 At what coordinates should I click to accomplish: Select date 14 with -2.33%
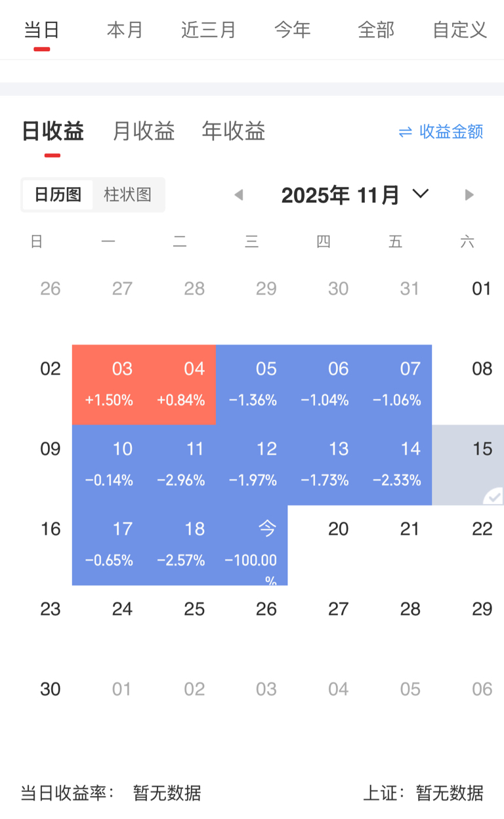coord(396,465)
